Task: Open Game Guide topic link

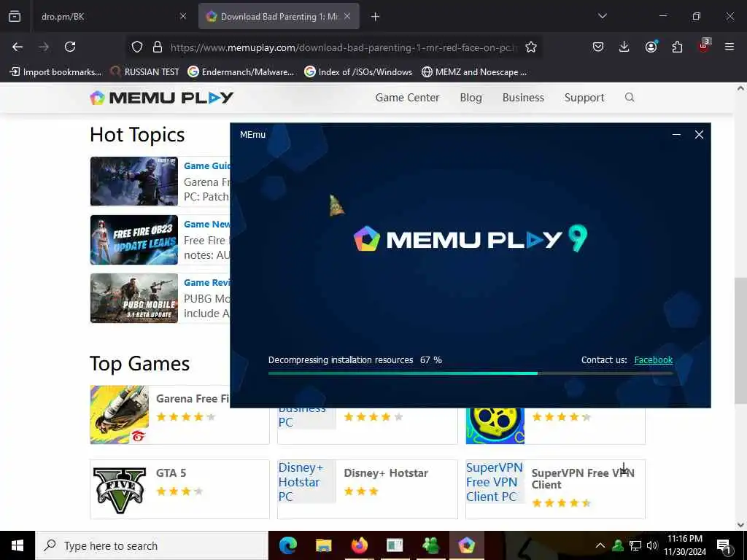Action: (x=206, y=166)
